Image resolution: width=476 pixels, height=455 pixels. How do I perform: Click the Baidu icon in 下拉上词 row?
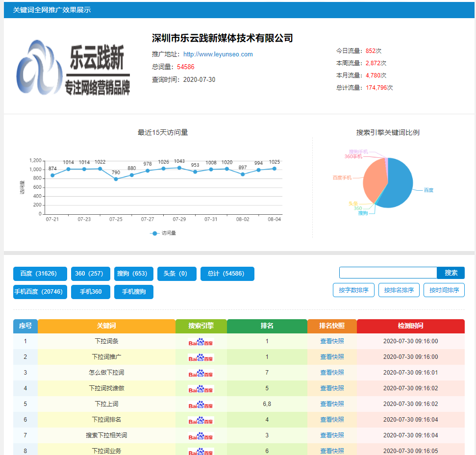coord(201,404)
